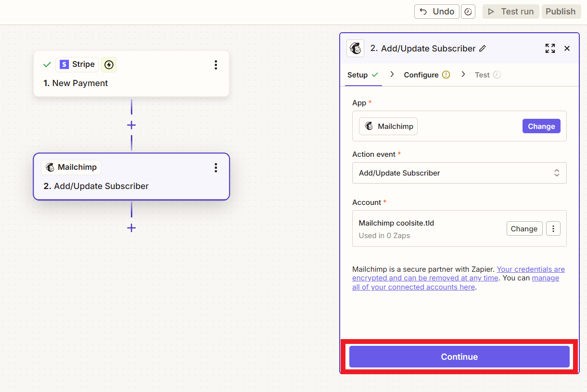Close the Add/Update Subscriber panel
Image resolution: width=587 pixels, height=392 pixels.
pos(567,48)
